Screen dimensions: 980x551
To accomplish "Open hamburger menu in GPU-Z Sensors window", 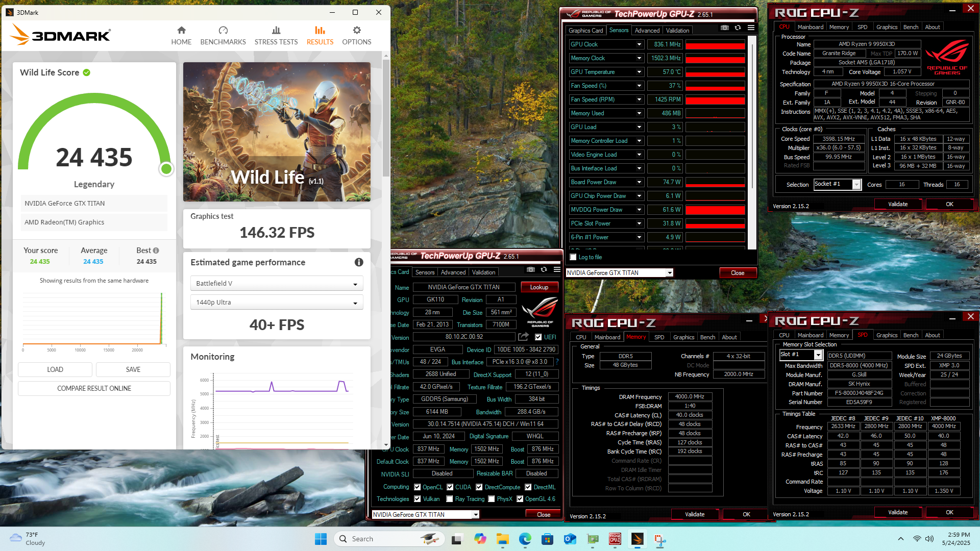I will (751, 28).
